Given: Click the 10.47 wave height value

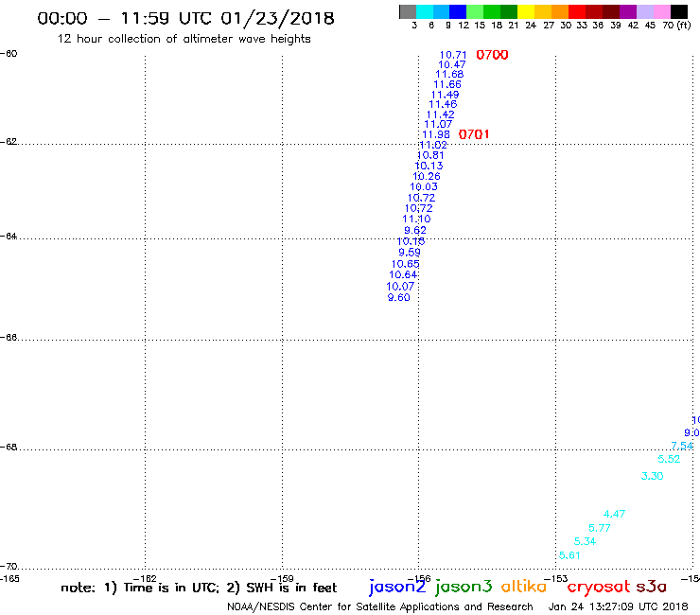Looking at the screenshot, I should [451, 64].
